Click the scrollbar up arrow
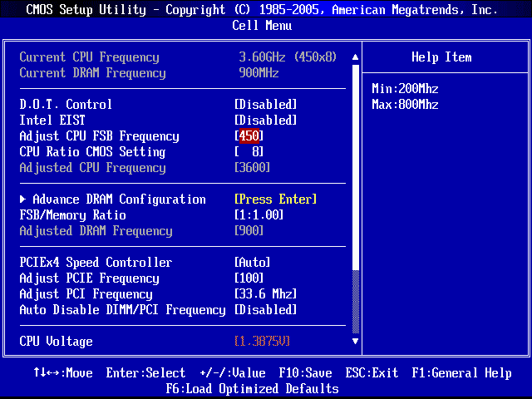This screenshot has height=399, width=532. (x=355, y=57)
